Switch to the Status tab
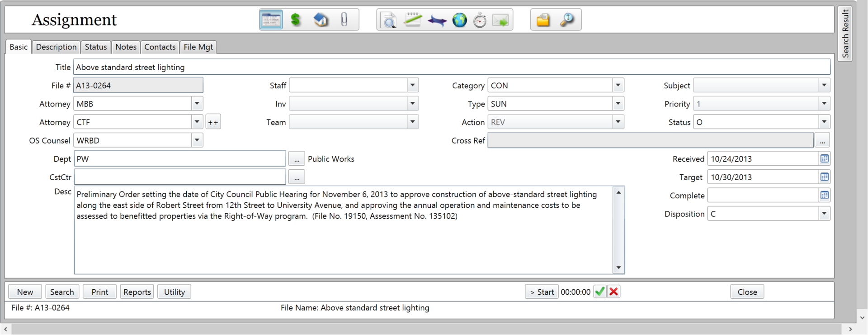This screenshot has height=335, width=868. pos(96,47)
